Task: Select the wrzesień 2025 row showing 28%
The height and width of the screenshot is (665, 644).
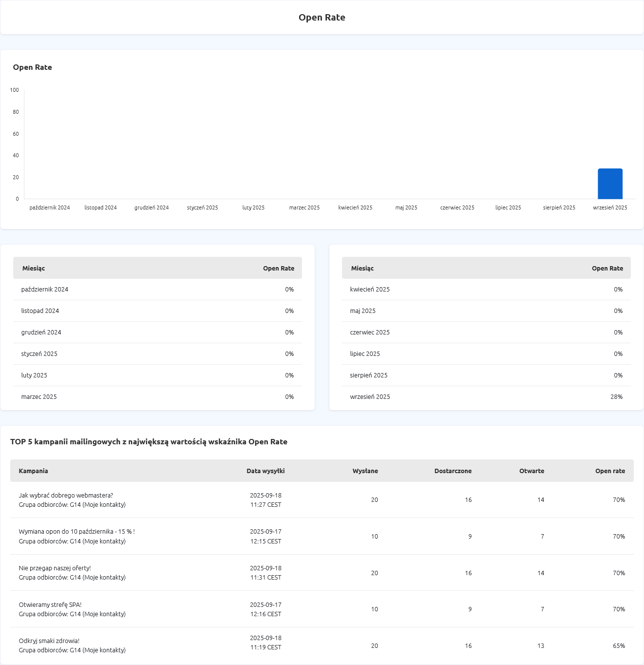Action: coord(486,397)
